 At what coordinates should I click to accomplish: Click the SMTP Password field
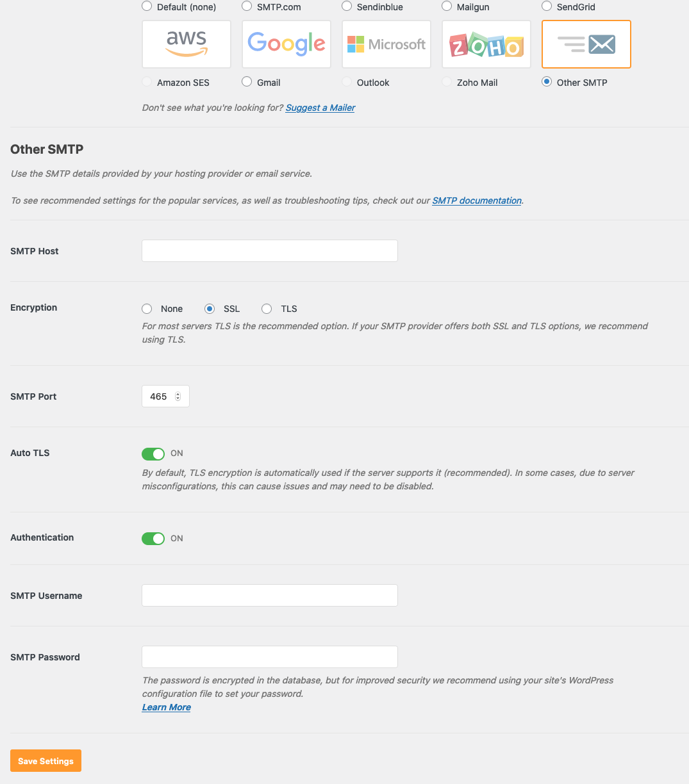(269, 657)
